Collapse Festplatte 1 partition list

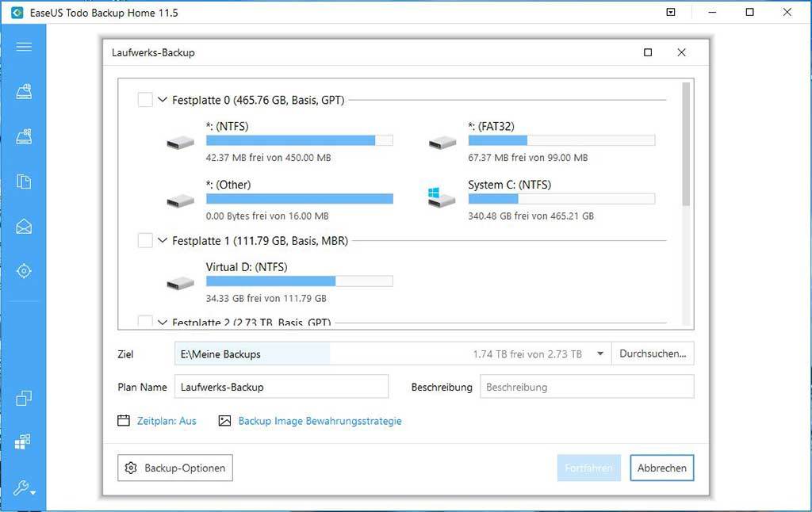pyautogui.click(x=162, y=240)
